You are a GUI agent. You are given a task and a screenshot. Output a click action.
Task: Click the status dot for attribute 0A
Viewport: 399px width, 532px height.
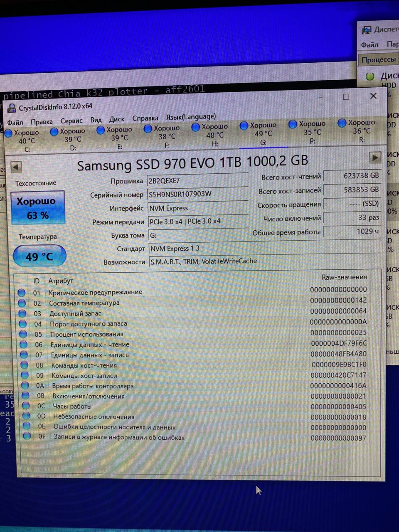click(25, 386)
